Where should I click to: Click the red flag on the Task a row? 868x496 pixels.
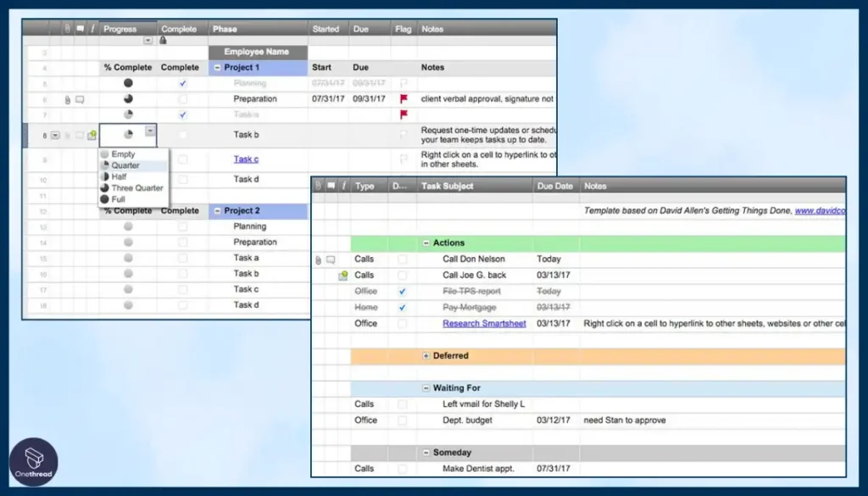coord(403,114)
